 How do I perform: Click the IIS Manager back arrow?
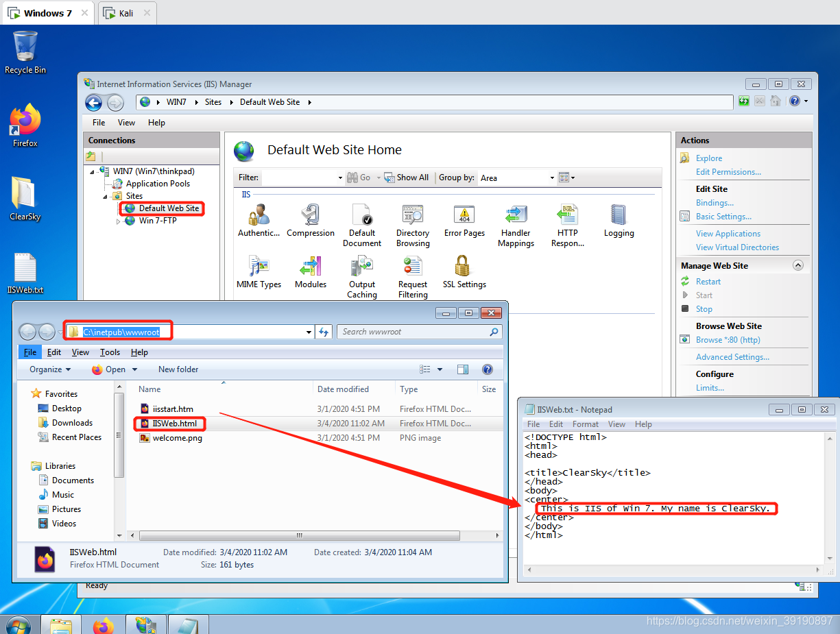[x=94, y=103]
